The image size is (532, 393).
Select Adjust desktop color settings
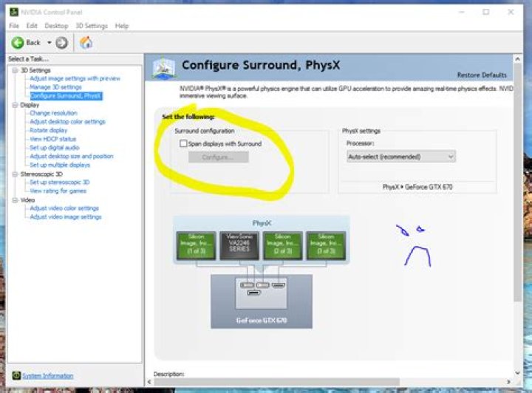click(67, 121)
